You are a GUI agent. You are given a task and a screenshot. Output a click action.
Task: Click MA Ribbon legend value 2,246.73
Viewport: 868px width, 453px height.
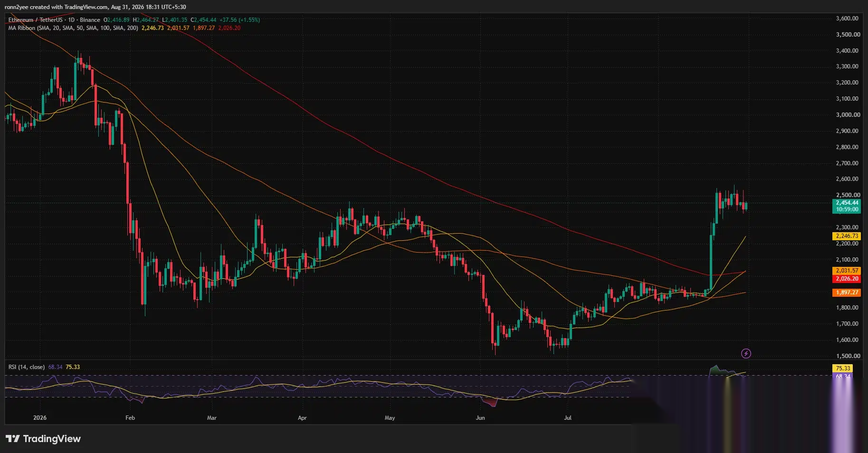point(153,28)
